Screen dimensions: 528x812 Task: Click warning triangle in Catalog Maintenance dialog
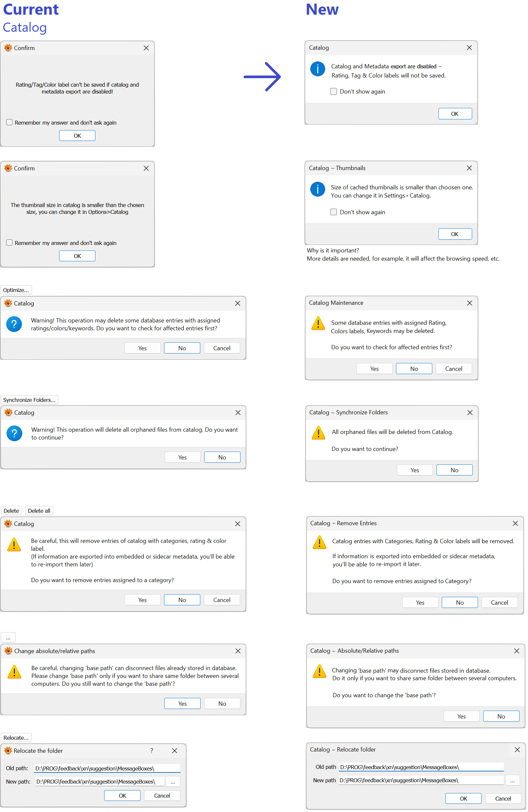tap(318, 323)
